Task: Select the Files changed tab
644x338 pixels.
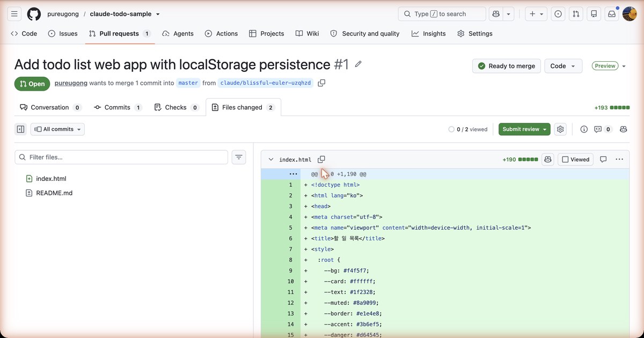Action: click(x=243, y=107)
